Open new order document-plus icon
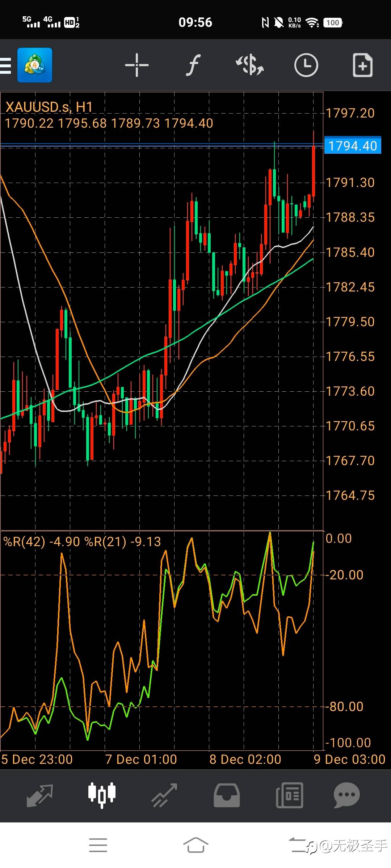Viewport: 391px width, 868px height. 362,65
